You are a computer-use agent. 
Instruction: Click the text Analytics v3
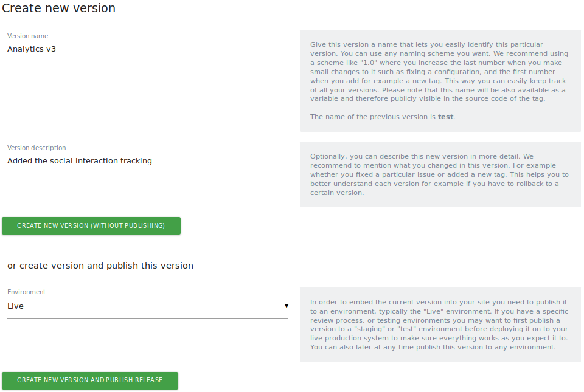pos(31,49)
